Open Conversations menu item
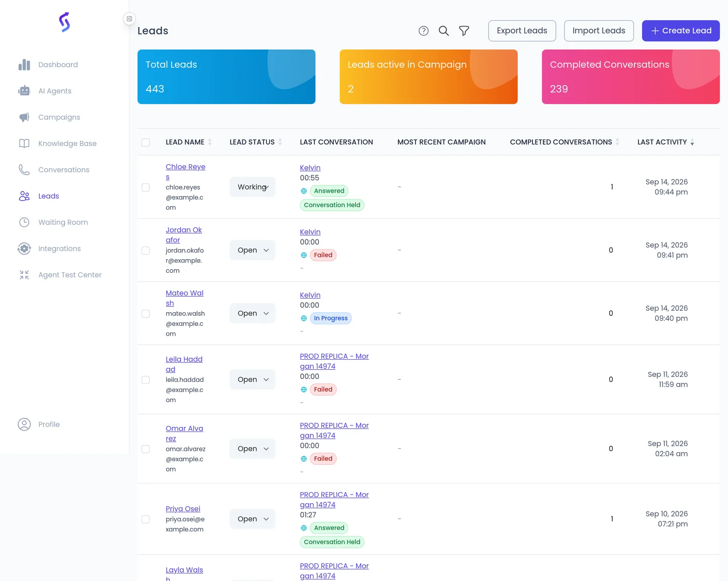This screenshot has width=728, height=581. point(64,170)
